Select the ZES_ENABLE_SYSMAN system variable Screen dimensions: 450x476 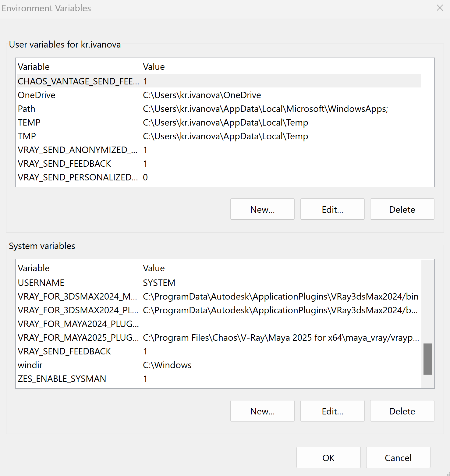point(219,378)
